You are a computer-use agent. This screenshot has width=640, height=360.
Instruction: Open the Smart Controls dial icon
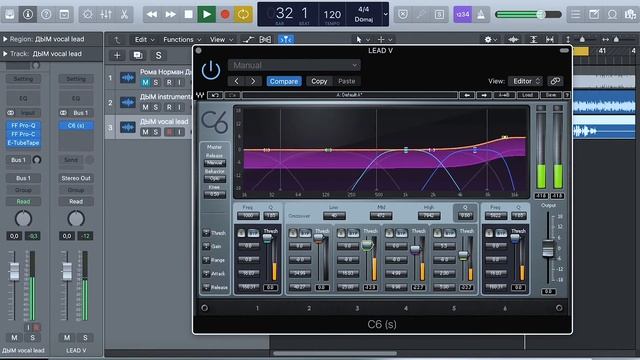click(x=87, y=15)
